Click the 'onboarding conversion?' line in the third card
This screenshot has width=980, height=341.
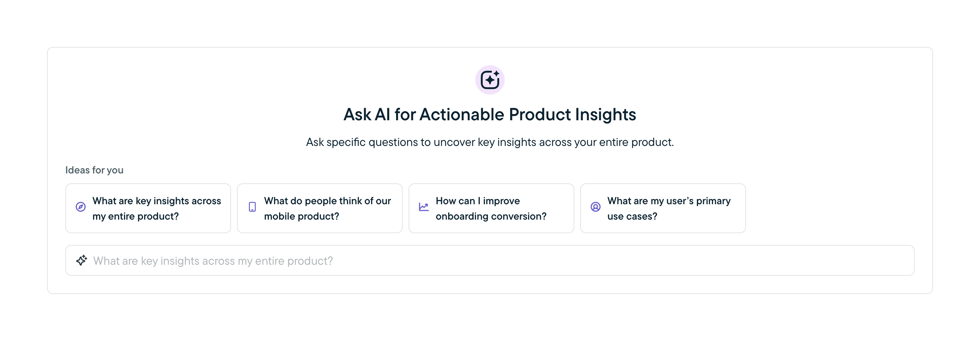point(491,216)
